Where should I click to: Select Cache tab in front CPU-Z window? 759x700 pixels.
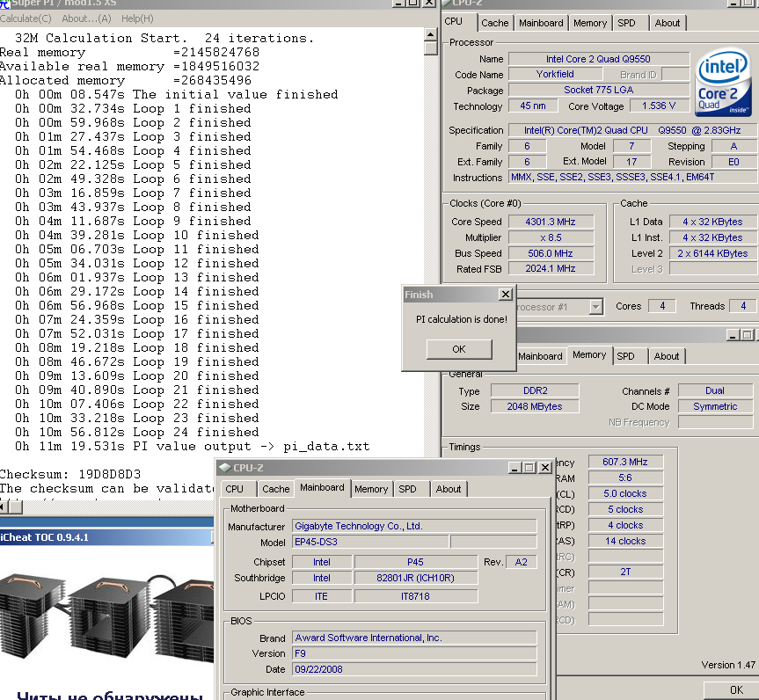(x=276, y=489)
